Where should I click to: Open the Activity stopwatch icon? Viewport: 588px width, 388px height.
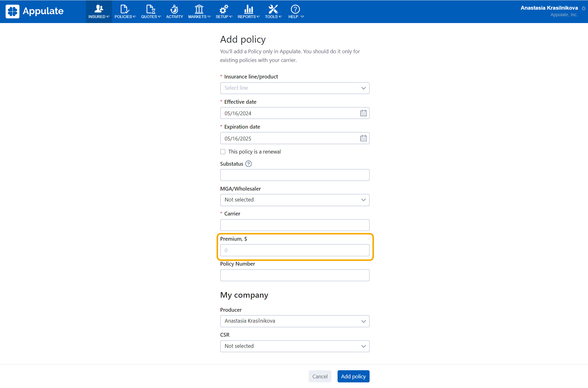coord(174,9)
